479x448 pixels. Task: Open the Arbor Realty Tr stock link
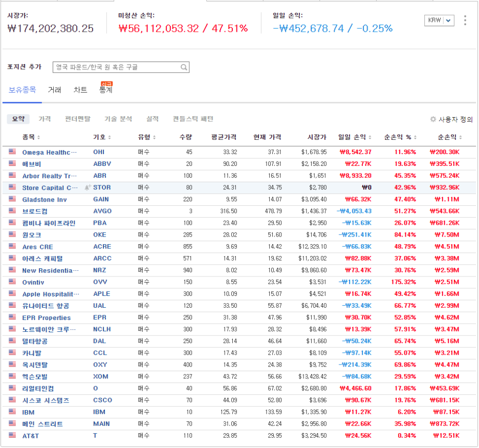click(49, 176)
